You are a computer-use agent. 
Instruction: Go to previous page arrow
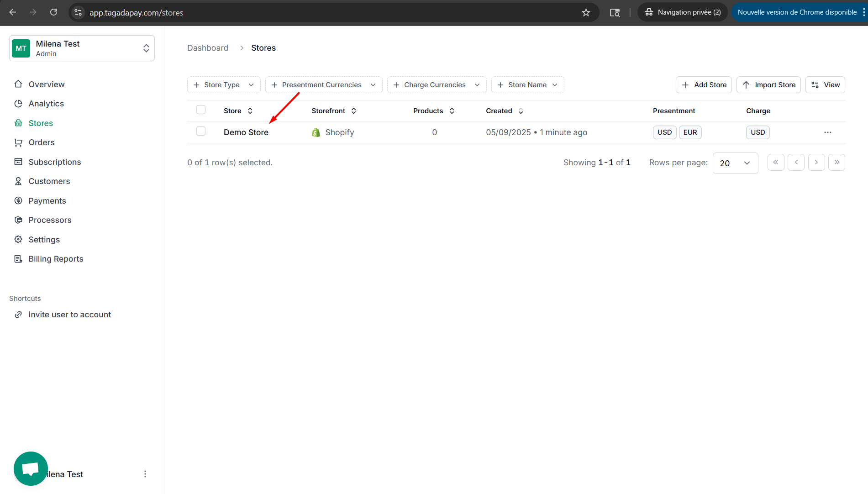(796, 162)
